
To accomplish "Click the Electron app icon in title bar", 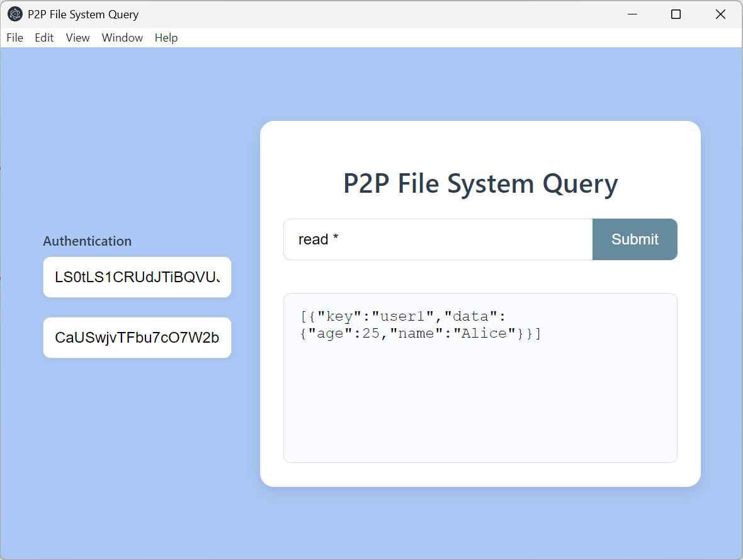I will point(14,14).
